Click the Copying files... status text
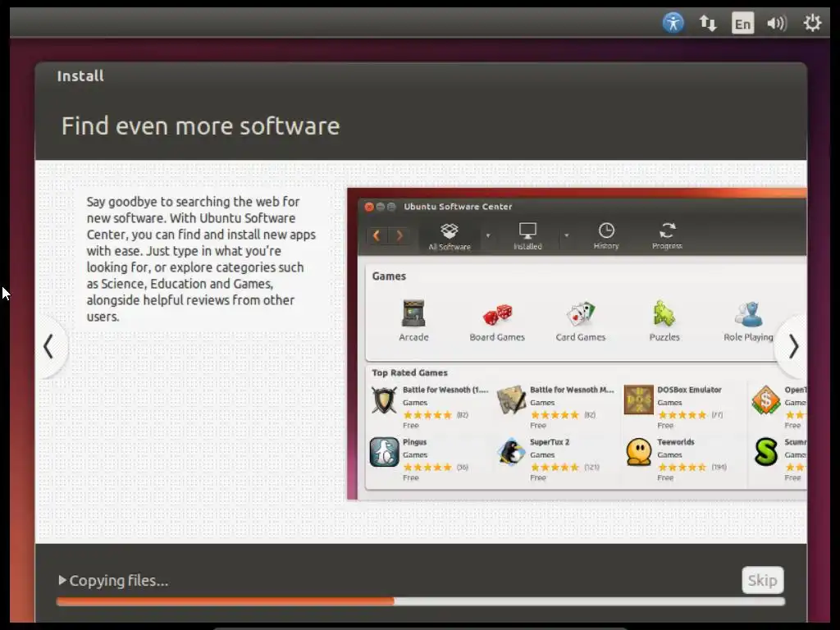Image resolution: width=840 pixels, height=630 pixels. click(119, 580)
